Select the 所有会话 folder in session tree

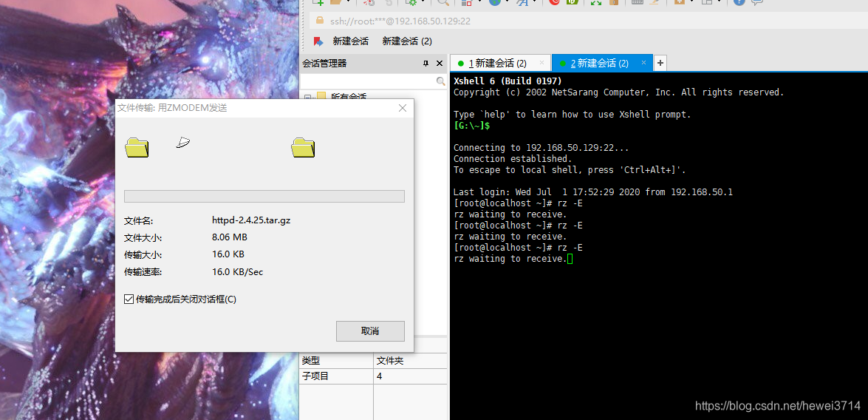(x=348, y=97)
